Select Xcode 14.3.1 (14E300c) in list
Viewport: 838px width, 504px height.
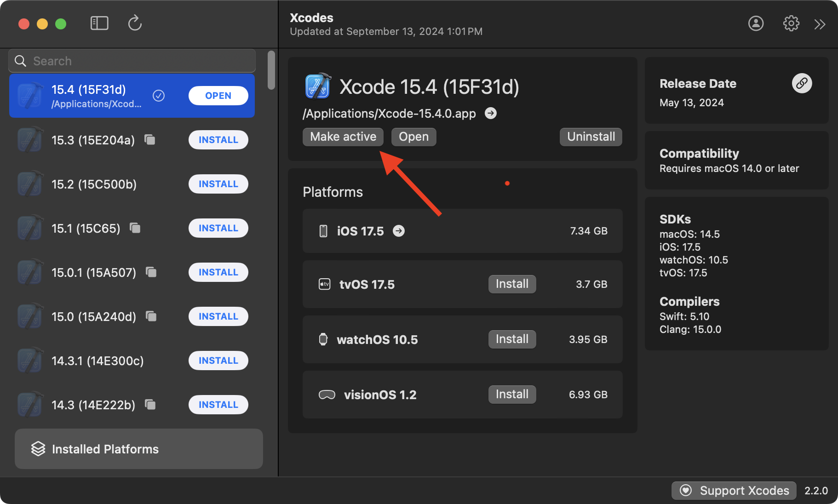(98, 361)
